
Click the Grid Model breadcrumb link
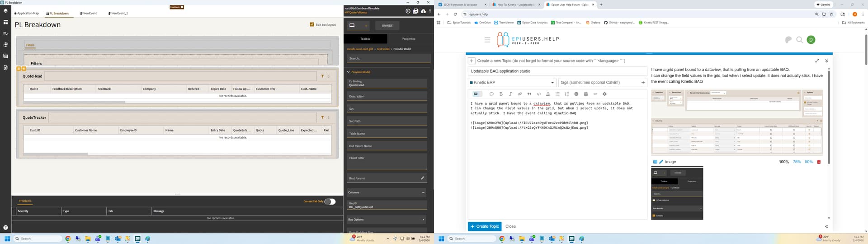tap(383, 49)
